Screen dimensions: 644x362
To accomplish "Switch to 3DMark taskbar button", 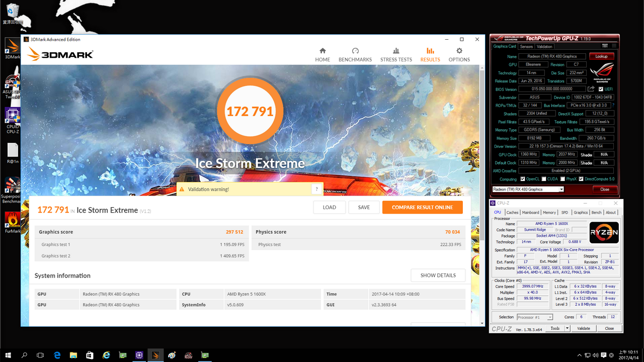I will pyautogui.click(x=155, y=355).
